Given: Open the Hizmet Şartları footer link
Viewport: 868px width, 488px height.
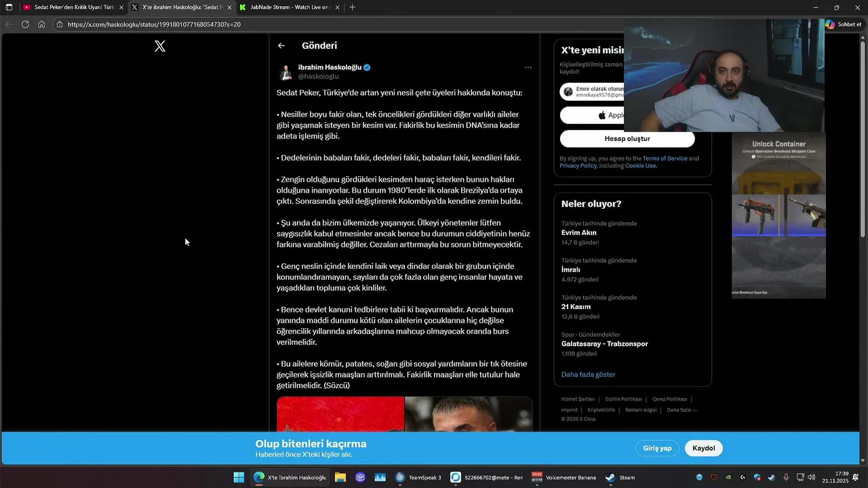Looking at the screenshot, I should pyautogui.click(x=578, y=399).
